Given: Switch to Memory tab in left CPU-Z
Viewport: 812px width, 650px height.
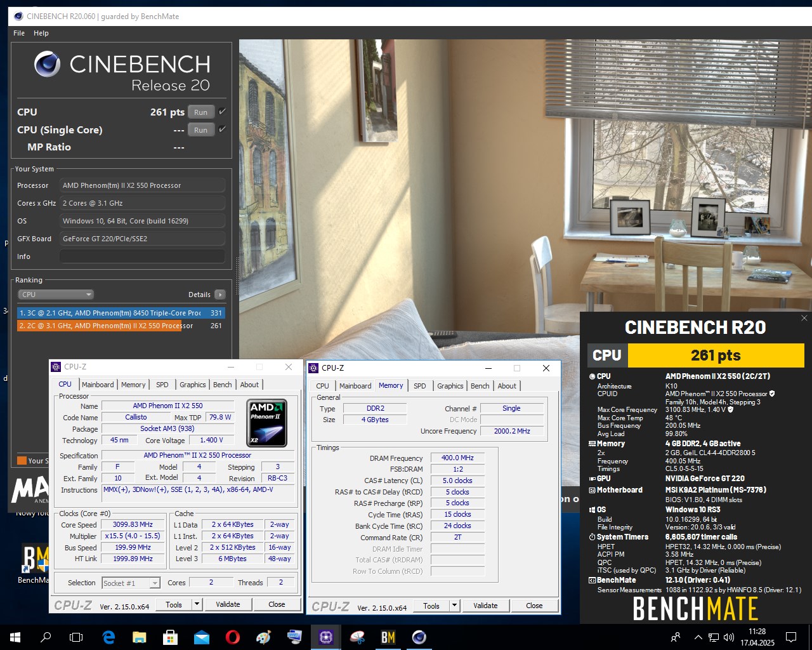Looking at the screenshot, I should pyautogui.click(x=133, y=385).
